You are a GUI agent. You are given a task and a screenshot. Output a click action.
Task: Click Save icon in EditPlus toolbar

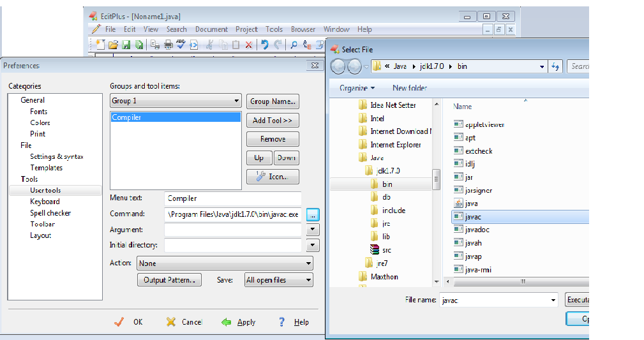(126, 45)
